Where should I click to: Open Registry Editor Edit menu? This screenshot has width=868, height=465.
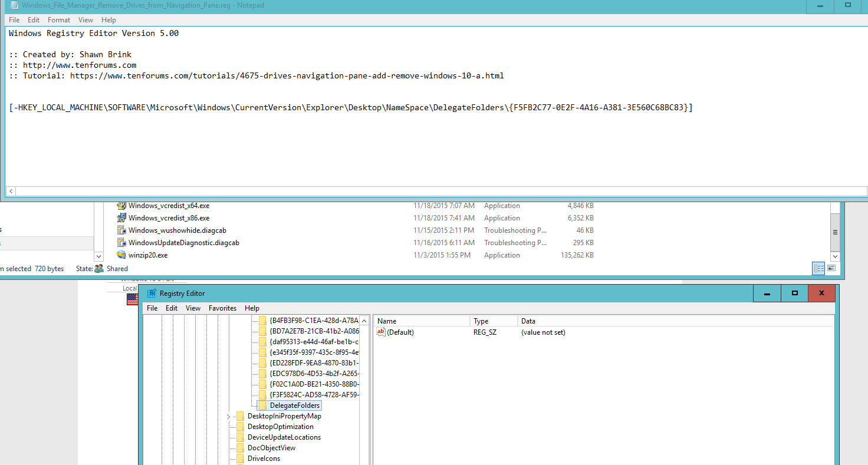[x=172, y=308]
